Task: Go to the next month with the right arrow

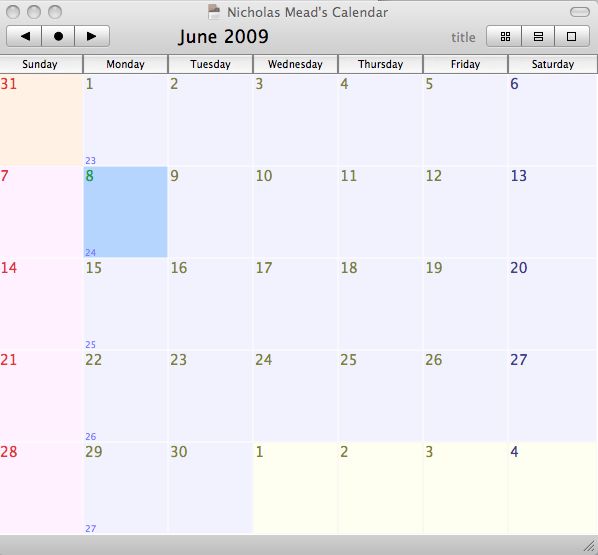Action: click(x=92, y=36)
